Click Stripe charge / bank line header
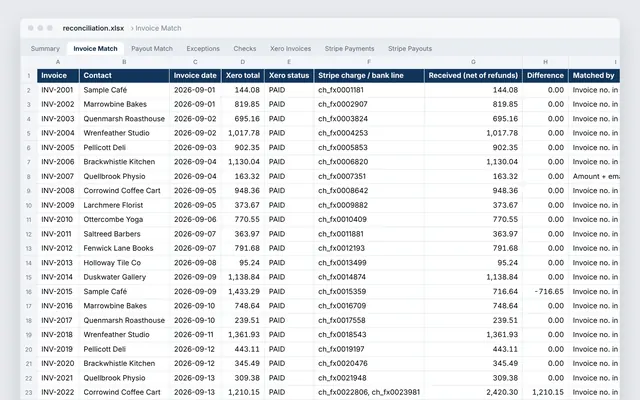 pyautogui.click(x=369, y=76)
